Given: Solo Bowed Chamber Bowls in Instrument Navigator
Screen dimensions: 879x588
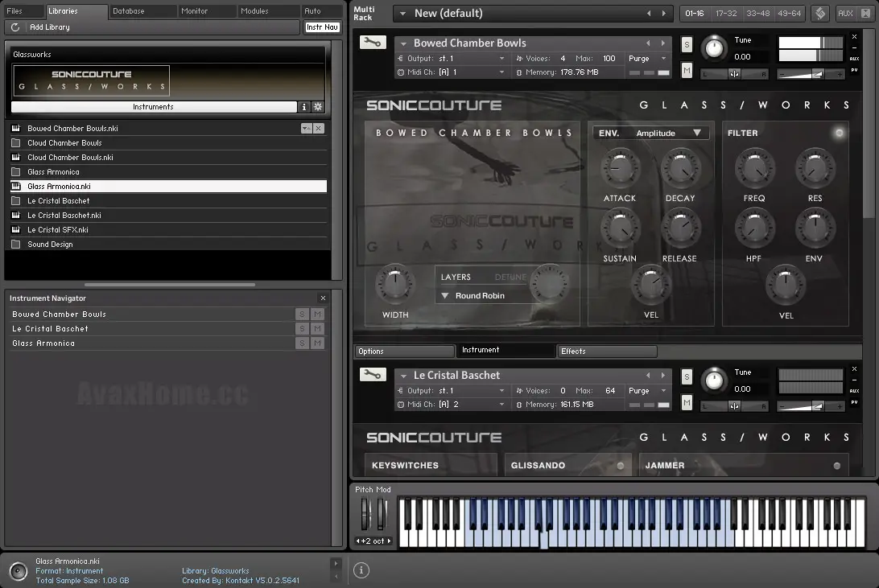Looking at the screenshot, I should (302, 315).
